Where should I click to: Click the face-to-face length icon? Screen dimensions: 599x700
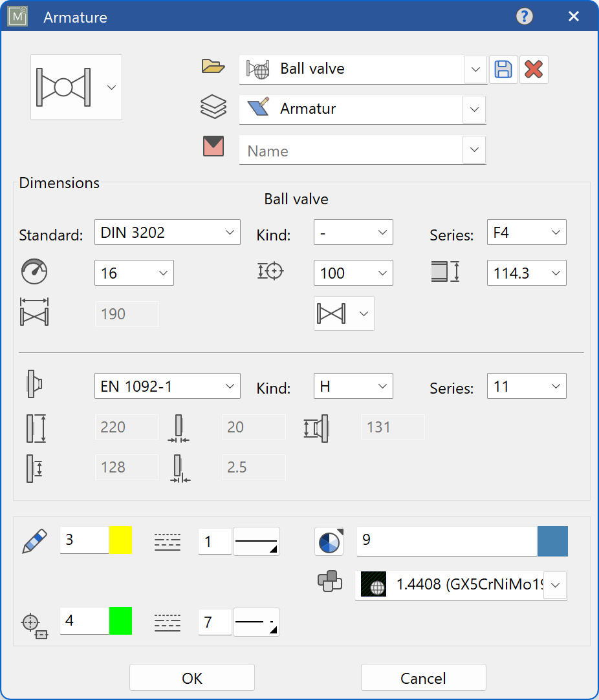[34, 313]
